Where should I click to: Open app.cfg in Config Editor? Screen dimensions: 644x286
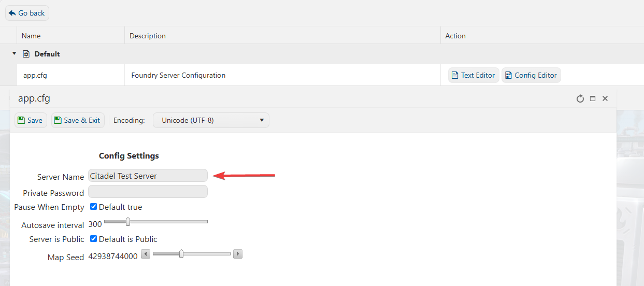click(531, 75)
